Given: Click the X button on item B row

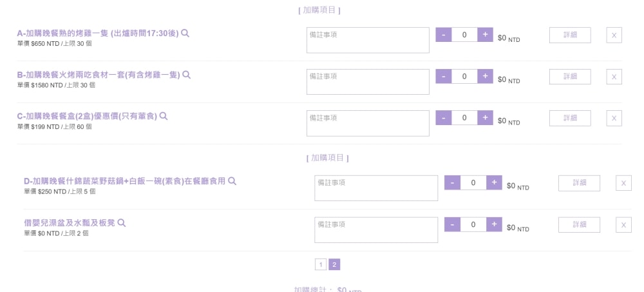Looking at the screenshot, I should point(614,77).
